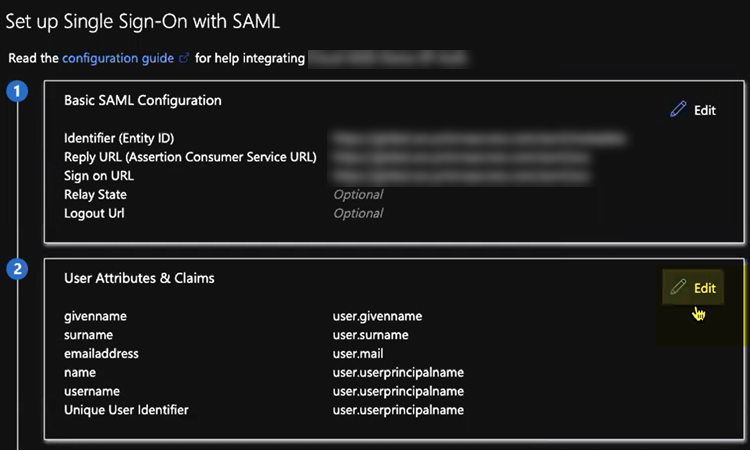The width and height of the screenshot is (750, 451).
Task: Open the configuration guide link
Action: pyautogui.click(x=118, y=58)
